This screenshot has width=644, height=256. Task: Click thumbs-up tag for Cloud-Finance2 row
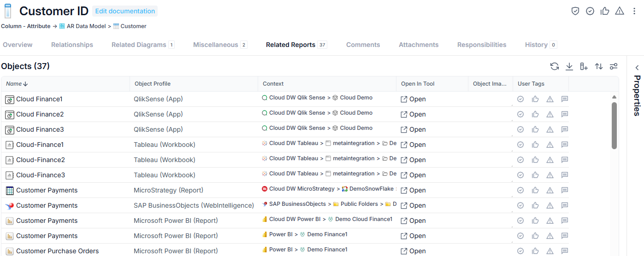pyautogui.click(x=535, y=160)
